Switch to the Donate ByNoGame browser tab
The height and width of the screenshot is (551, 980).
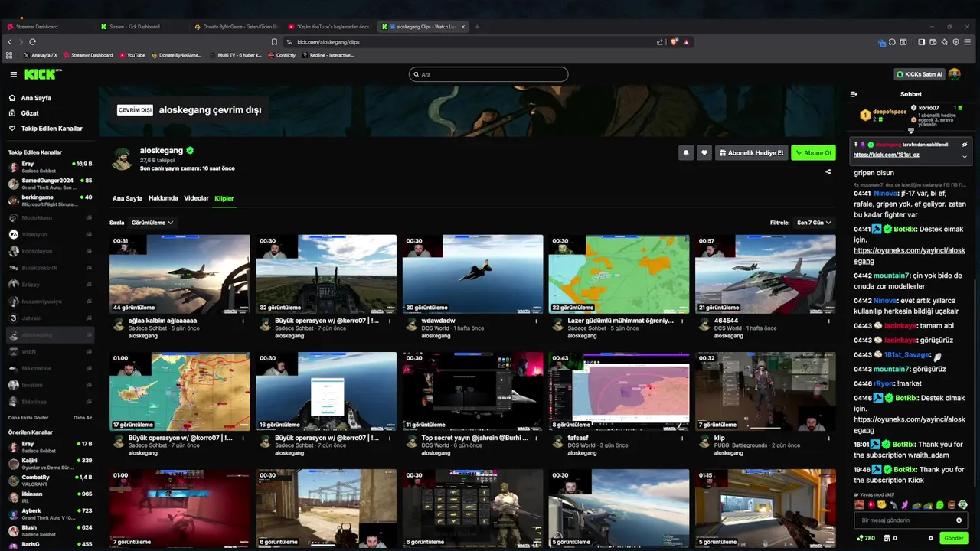(237, 27)
